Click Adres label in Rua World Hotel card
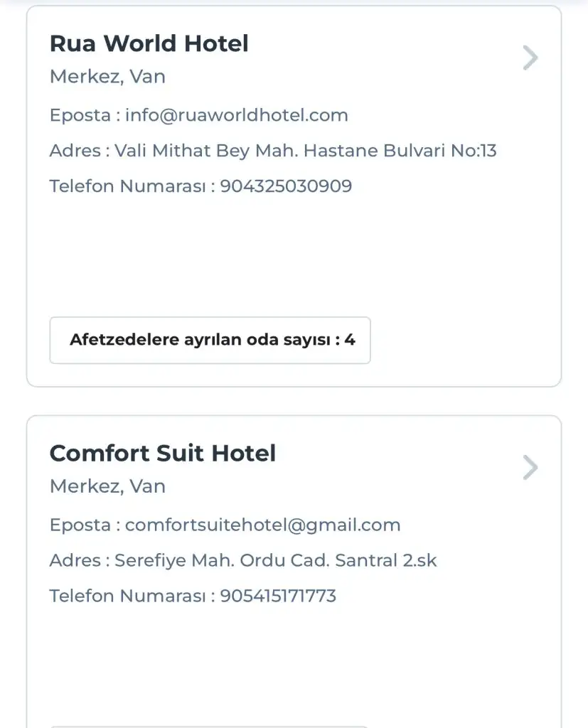Viewport: 588px width, 728px height. pos(73,151)
